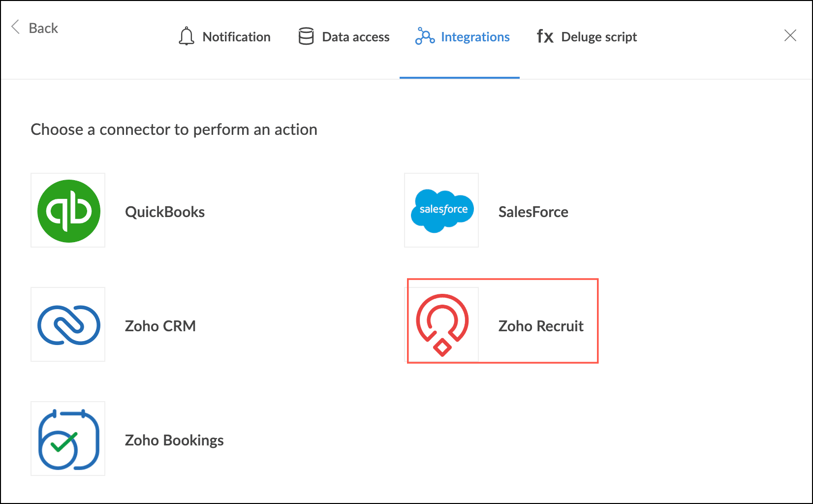Screen dimensions: 813x504
Task: Switch to the Notification tab
Action: 236,37
